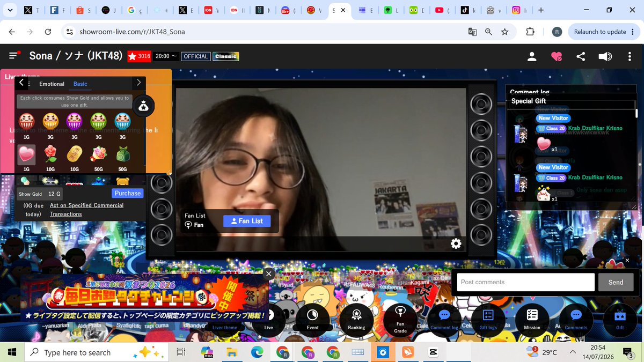Open Windows Start menu
The width and height of the screenshot is (644, 362).
[x=12, y=352]
